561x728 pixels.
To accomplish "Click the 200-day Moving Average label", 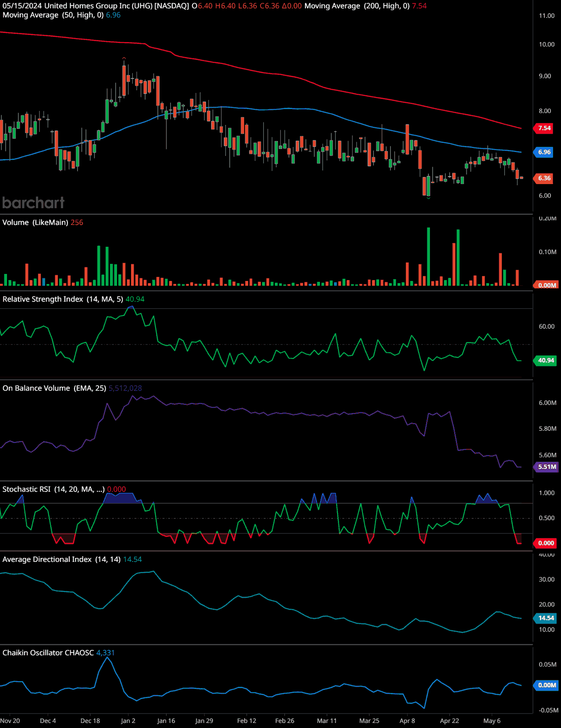I will click(x=357, y=6).
